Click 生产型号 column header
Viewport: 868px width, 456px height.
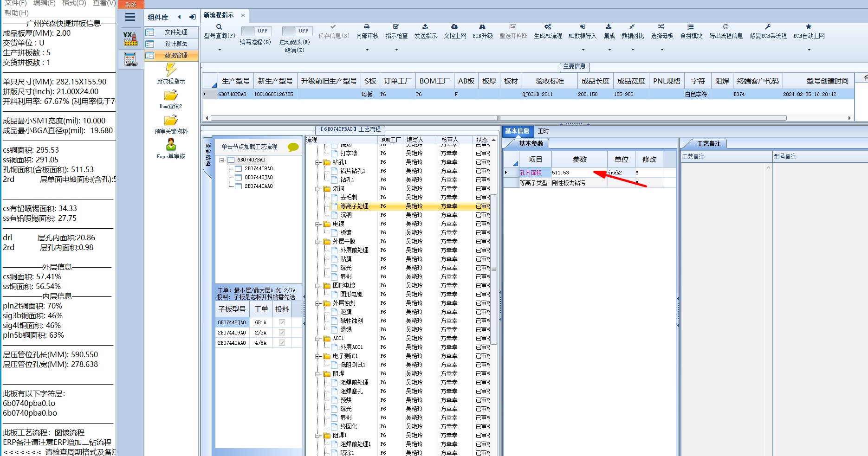tap(235, 81)
